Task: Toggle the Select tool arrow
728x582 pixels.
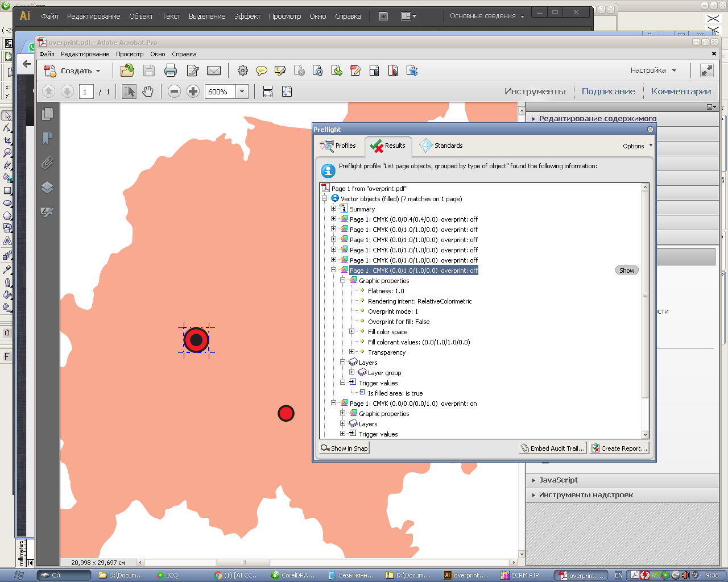Action: pos(129,92)
